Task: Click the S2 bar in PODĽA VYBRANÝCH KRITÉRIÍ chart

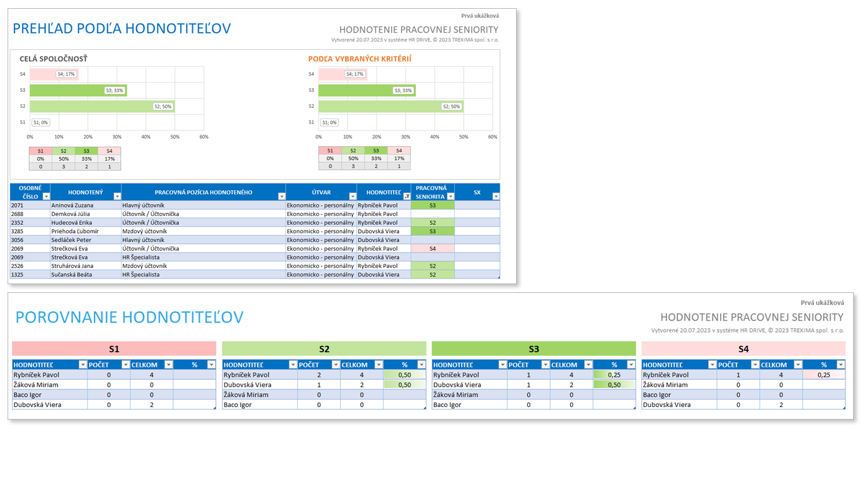Action: (391, 106)
